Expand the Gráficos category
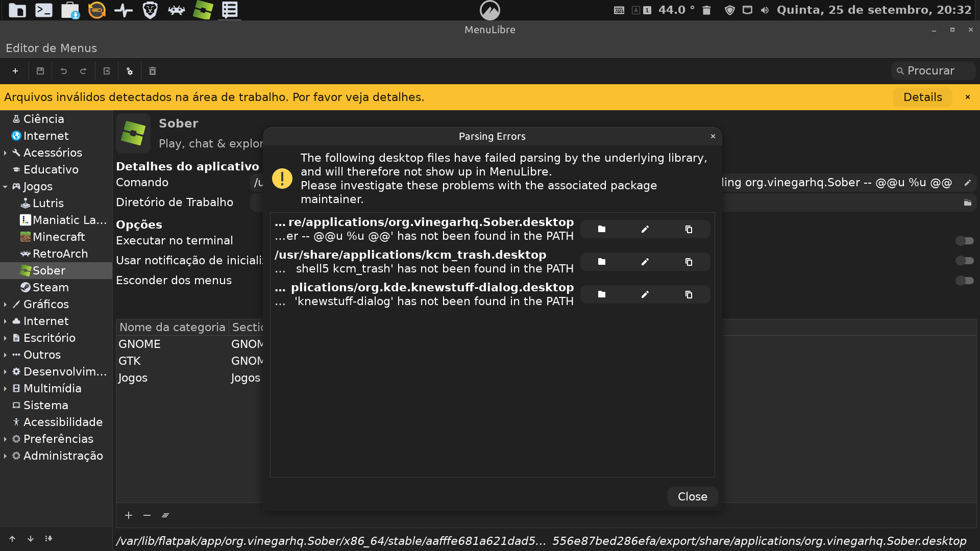Viewport: 980px width, 551px height. (x=5, y=305)
